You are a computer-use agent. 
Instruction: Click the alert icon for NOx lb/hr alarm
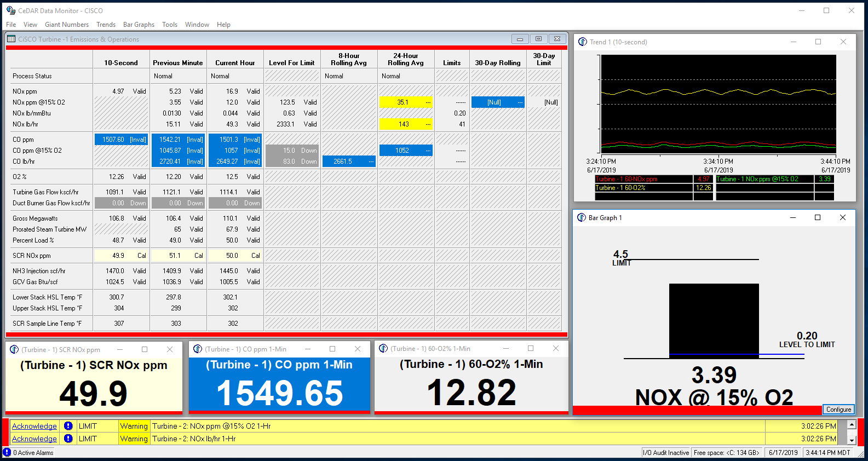coord(68,439)
